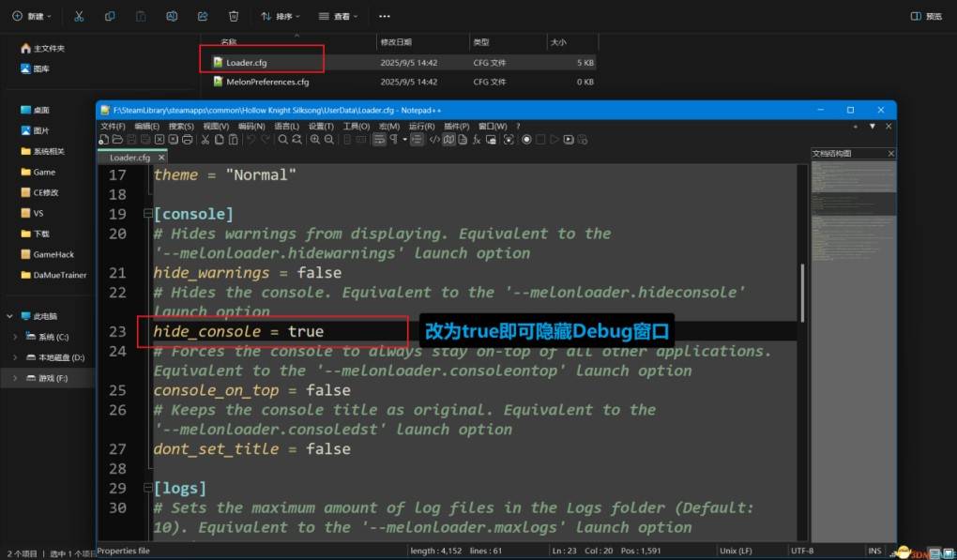Create a new file in Notepad++ toolbar
Viewport: 957px width, 560px height.
click(x=104, y=140)
